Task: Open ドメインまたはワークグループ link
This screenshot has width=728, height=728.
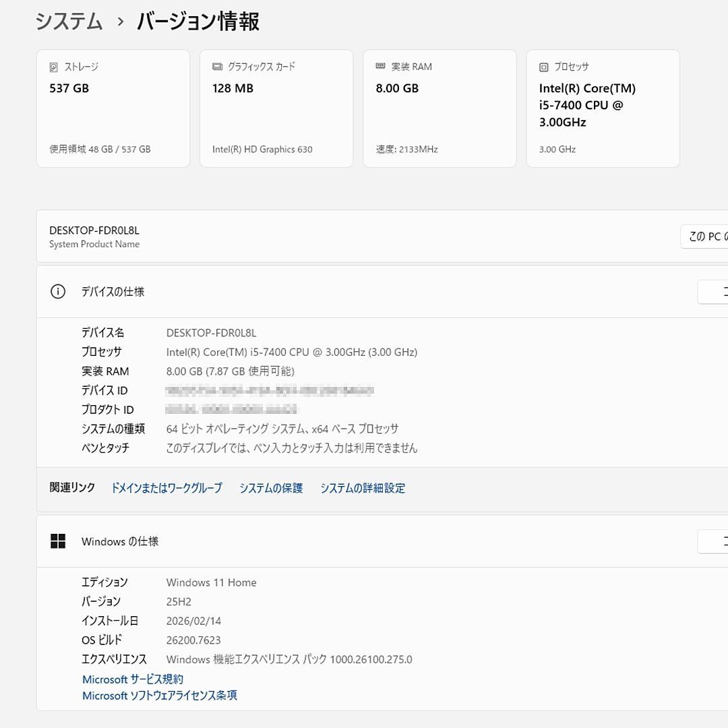Action: tap(166, 488)
